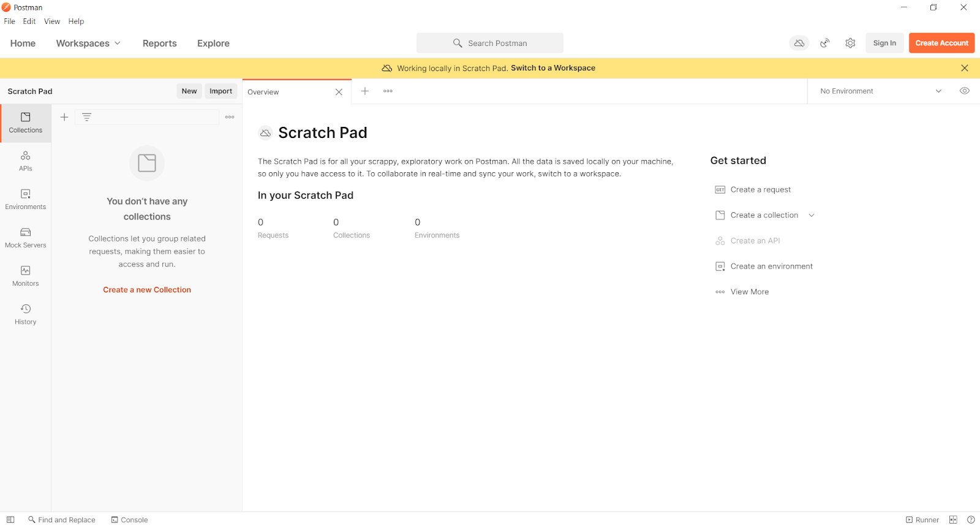The image size is (980, 526).
Task: Open a new tab with the plus icon
Action: click(x=365, y=91)
